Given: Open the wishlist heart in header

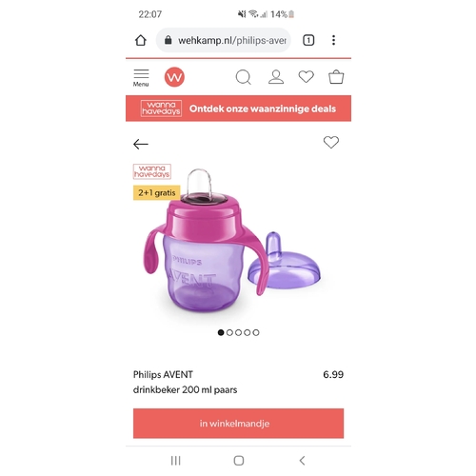Looking at the screenshot, I should pos(307,77).
